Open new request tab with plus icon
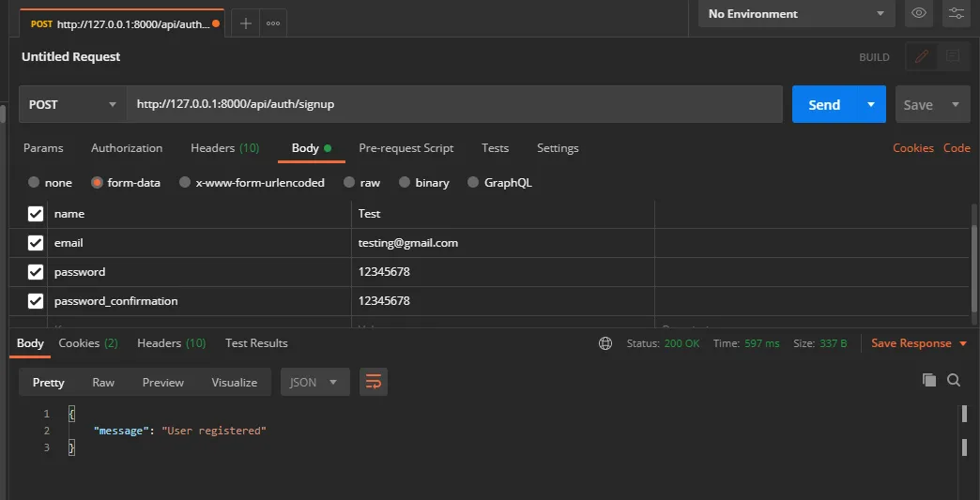 click(x=246, y=23)
